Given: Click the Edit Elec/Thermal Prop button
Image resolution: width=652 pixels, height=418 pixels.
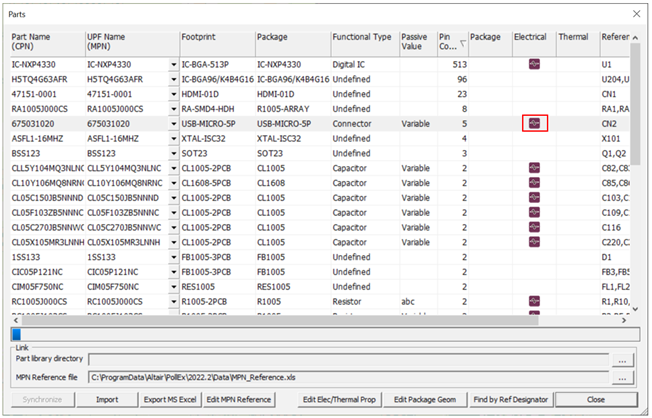Looking at the screenshot, I should click(x=341, y=400).
